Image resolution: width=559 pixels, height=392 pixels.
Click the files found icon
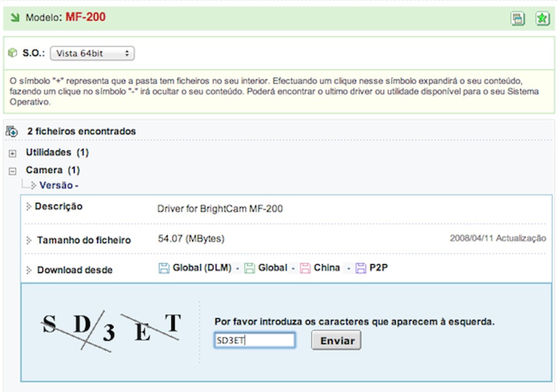[x=12, y=131]
